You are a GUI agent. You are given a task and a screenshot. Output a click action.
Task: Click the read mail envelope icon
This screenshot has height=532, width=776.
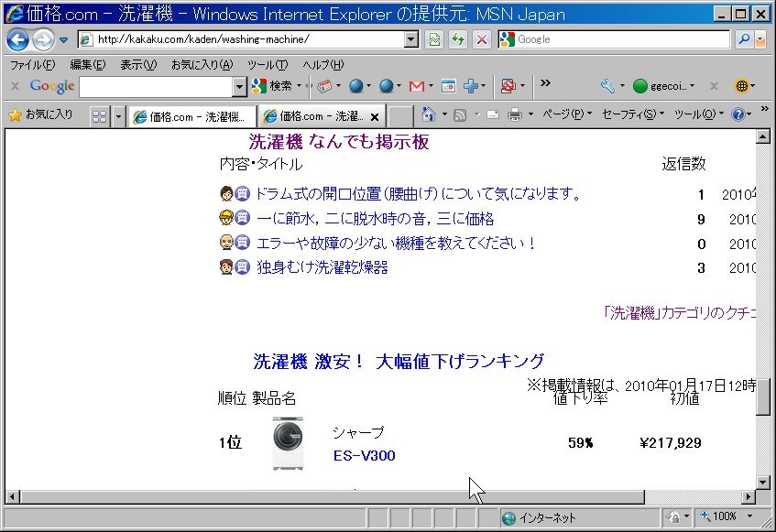pyautogui.click(x=493, y=114)
